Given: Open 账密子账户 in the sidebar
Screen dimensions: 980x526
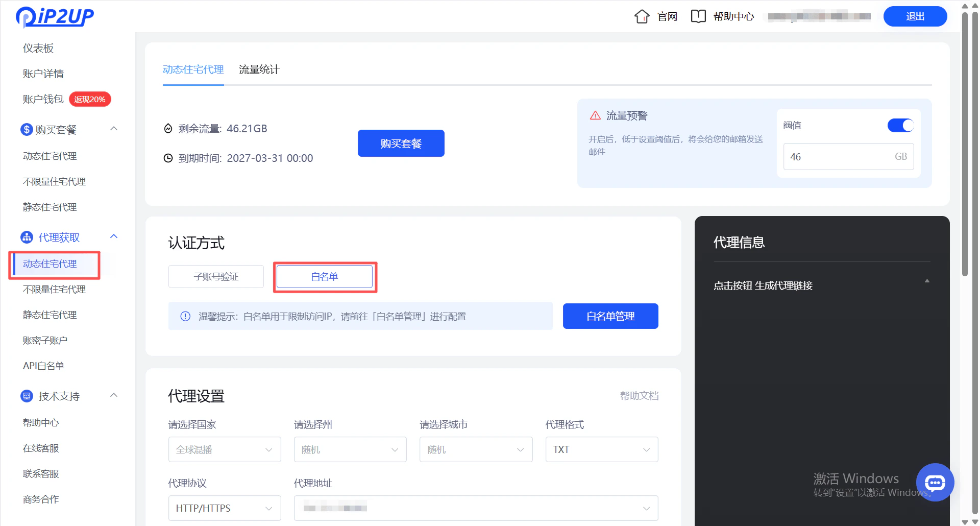Looking at the screenshot, I should coord(45,340).
